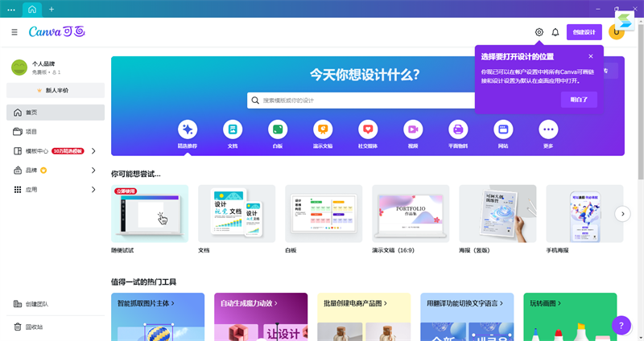Open 模板中心 in the sidebar
The height and width of the screenshot is (341, 644).
tap(36, 151)
